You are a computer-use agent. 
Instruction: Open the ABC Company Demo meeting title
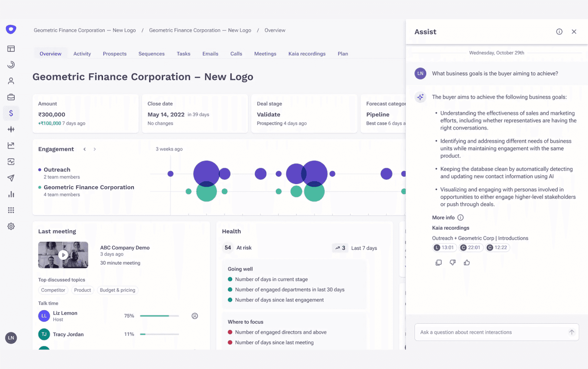coord(125,248)
